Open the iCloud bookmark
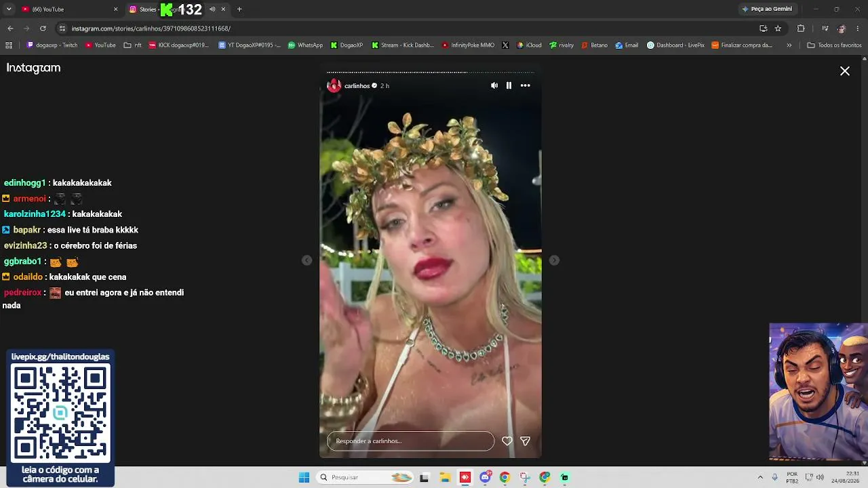The width and height of the screenshot is (868, 488). tap(529, 45)
